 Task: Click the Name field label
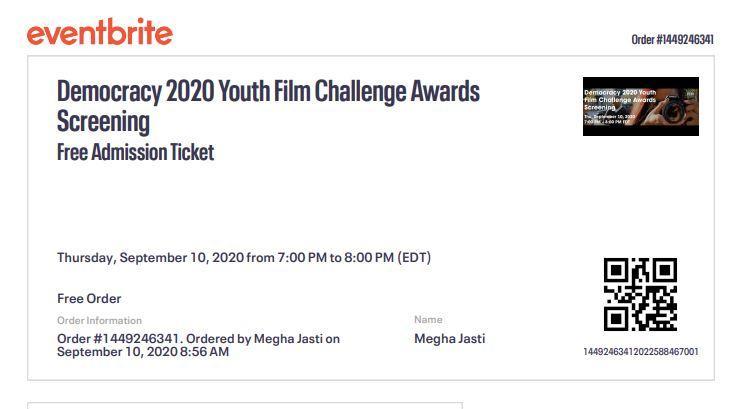tap(428, 319)
